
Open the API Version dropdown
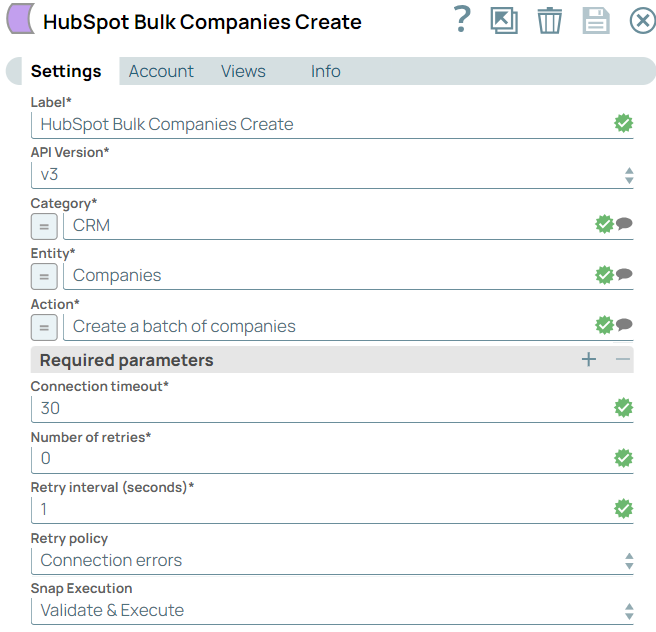(332, 175)
